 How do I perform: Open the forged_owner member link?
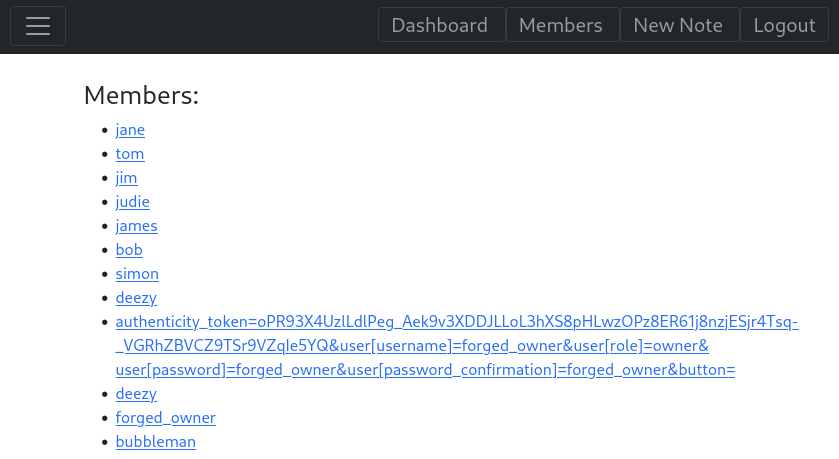165,418
